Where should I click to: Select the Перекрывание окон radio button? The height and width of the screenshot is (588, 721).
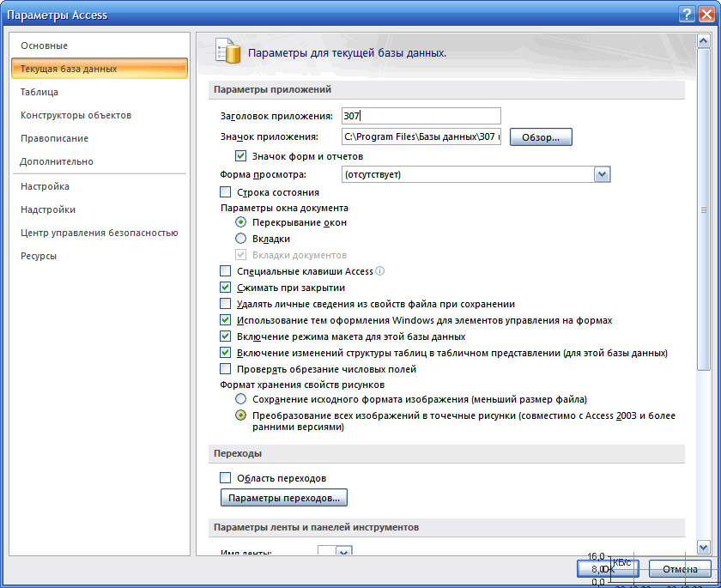pyautogui.click(x=240, y=222)
